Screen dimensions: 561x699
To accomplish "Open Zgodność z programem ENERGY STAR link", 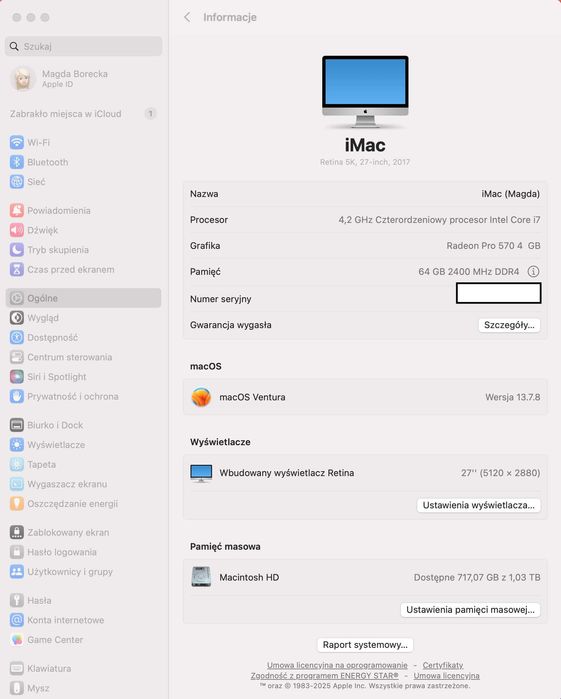I will pos(325,676).
